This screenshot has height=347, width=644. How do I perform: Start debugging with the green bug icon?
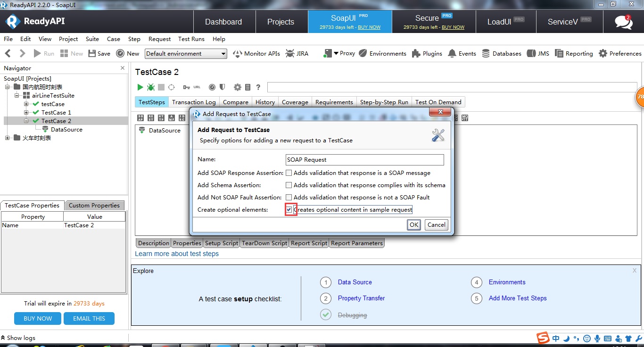click(x=151, y=87)
